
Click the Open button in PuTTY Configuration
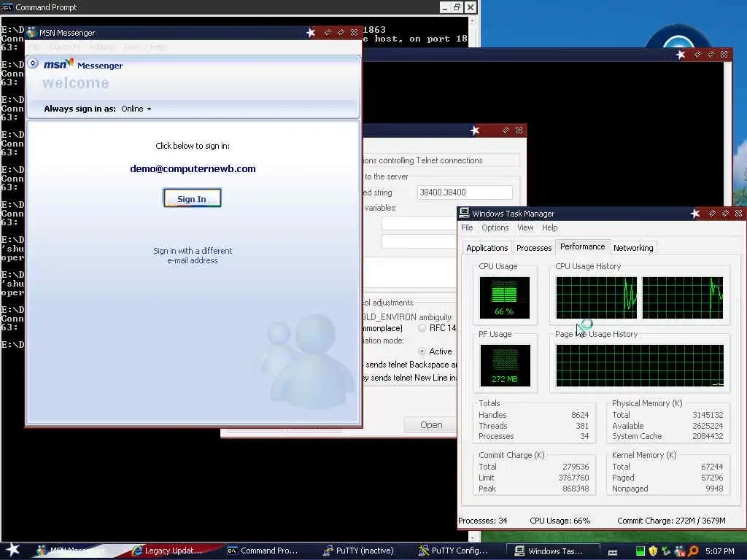(x=430, y=425)
